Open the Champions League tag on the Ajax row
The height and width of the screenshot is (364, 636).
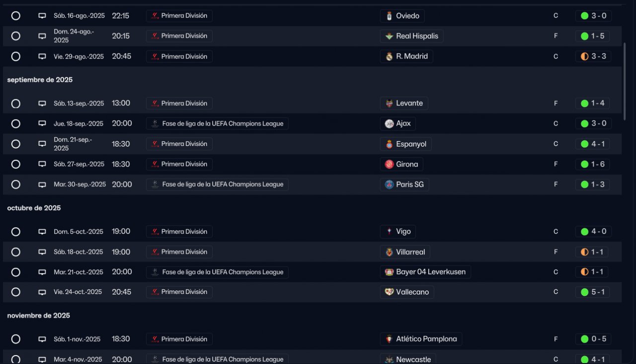point(217,124)
